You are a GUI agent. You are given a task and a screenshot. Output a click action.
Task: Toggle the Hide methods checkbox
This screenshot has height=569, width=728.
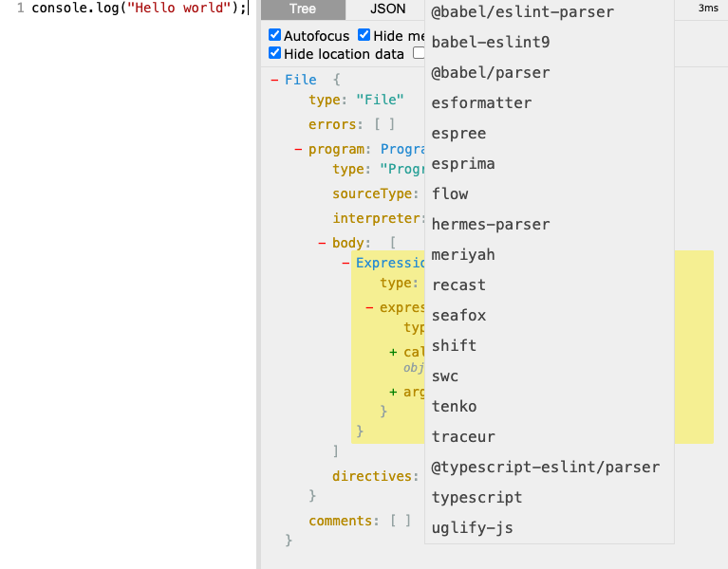coord(364,36)
